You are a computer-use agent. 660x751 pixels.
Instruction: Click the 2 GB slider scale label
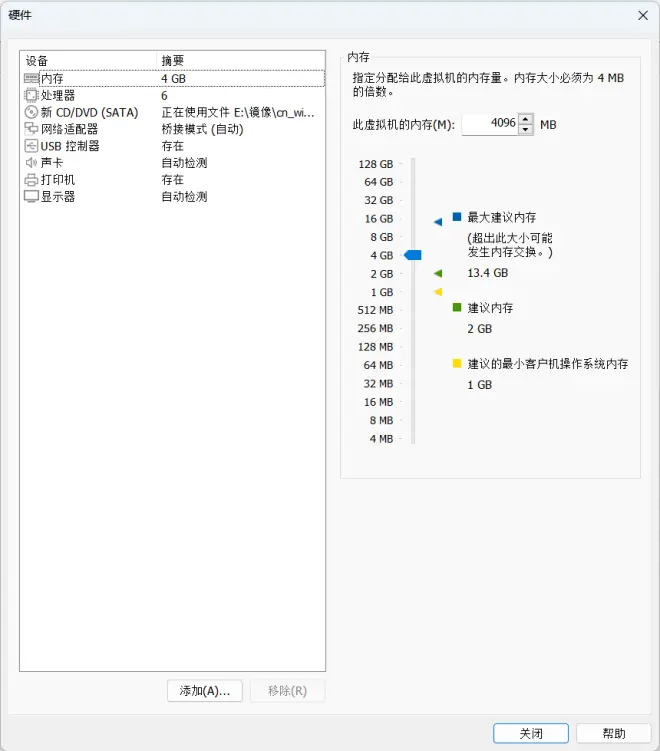coord(382,273)
